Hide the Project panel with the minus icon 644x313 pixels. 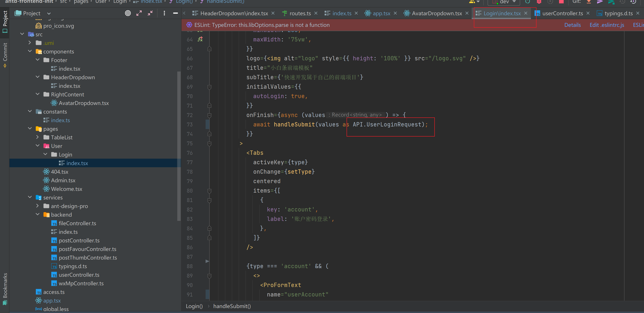pos(176,13)
